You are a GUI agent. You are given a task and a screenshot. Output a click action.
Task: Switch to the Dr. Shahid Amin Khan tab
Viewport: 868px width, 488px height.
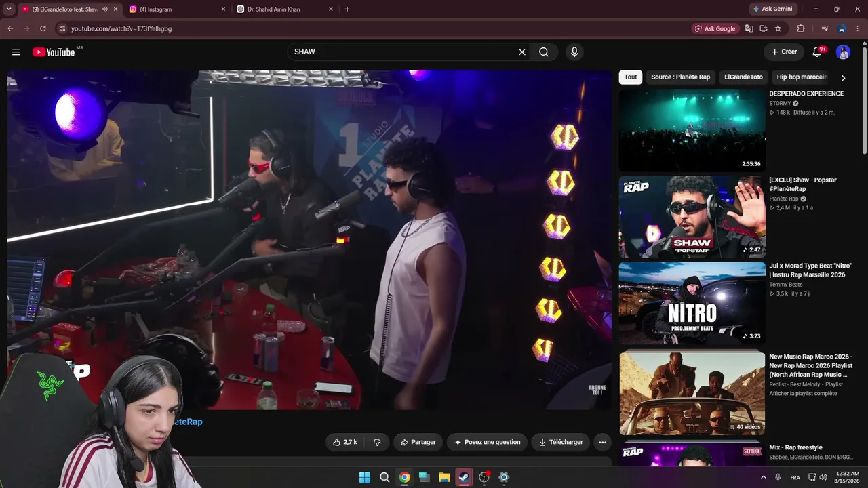coord(285,9)
